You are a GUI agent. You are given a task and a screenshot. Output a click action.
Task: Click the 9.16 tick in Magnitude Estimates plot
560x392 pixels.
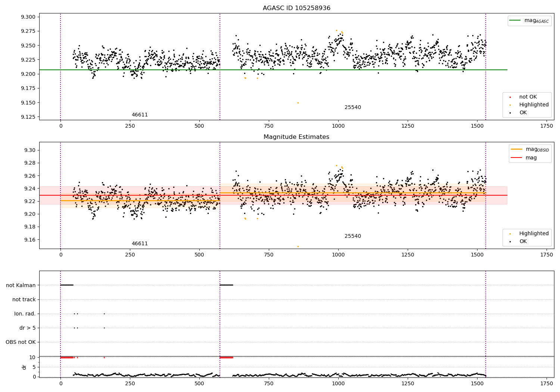[29, 240]
